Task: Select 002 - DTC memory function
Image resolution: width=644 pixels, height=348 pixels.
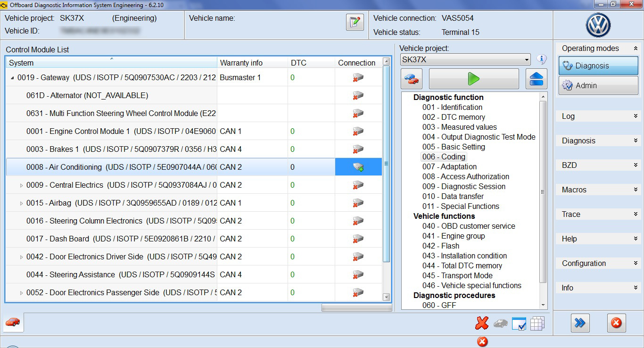Action: [x=454, y=117]
